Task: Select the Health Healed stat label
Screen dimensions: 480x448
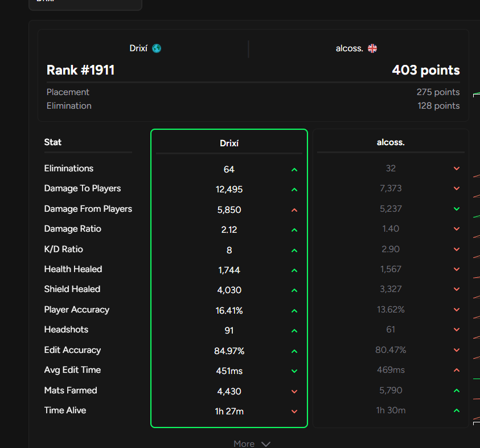Action: 73,269
